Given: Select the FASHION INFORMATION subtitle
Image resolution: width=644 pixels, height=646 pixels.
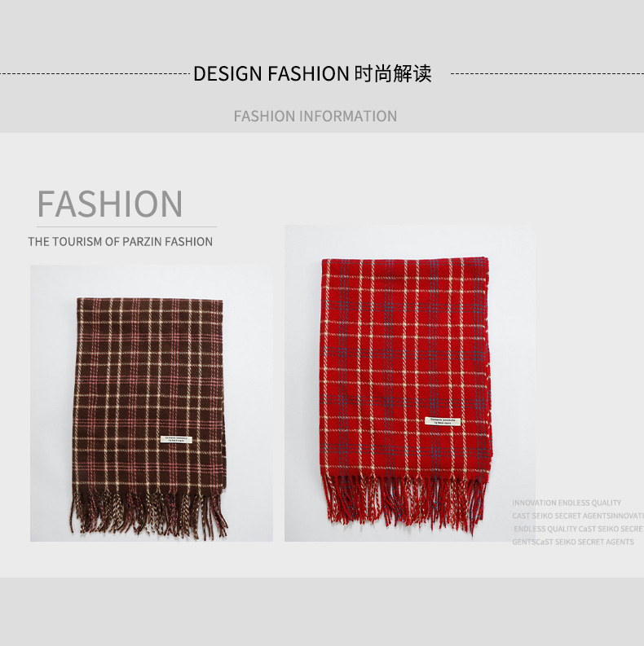Looking at the screenshot, I should coord(315,116).
